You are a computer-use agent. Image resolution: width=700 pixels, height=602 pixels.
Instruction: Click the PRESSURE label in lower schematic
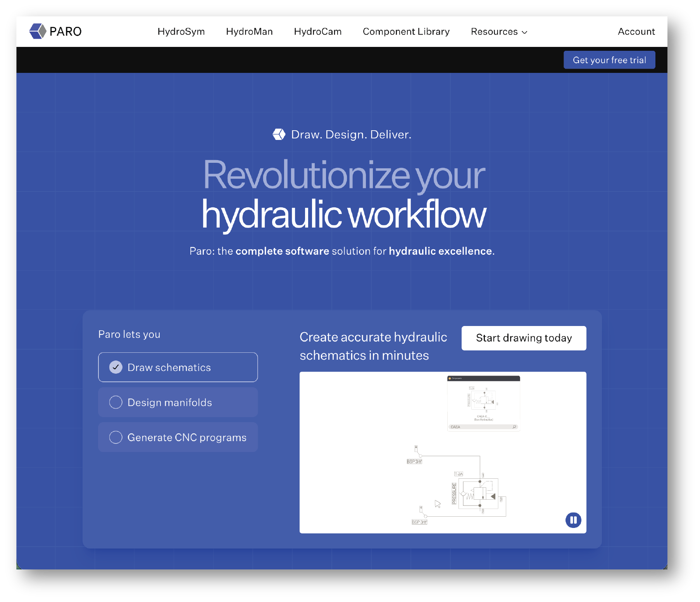(454, 493)
